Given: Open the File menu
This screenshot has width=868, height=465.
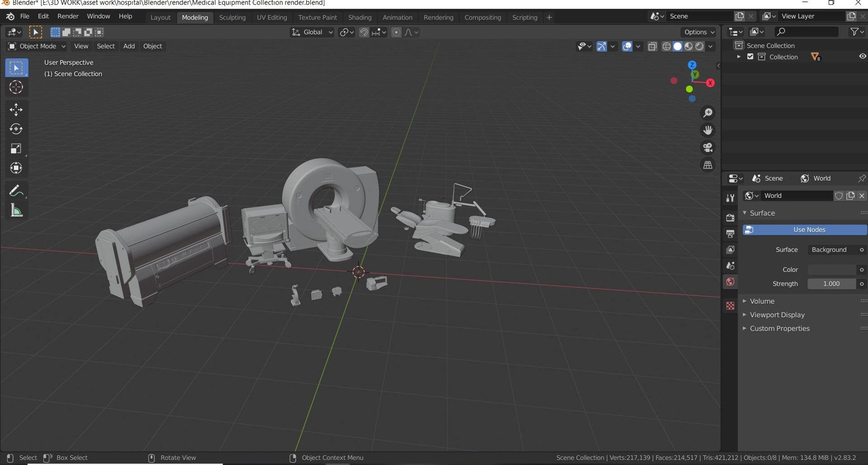Looking at the screenshot, I should tap(25, 16).
